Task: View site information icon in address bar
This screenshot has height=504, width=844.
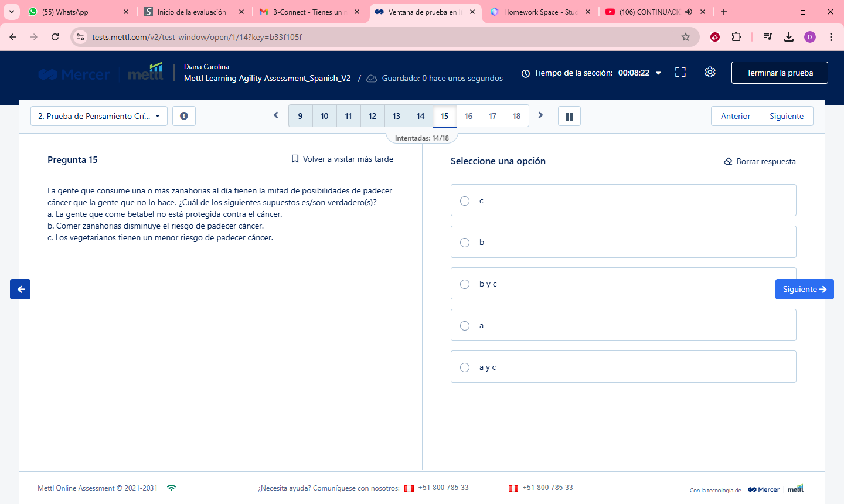Action: pyautogui.click(x=80, y=37)
